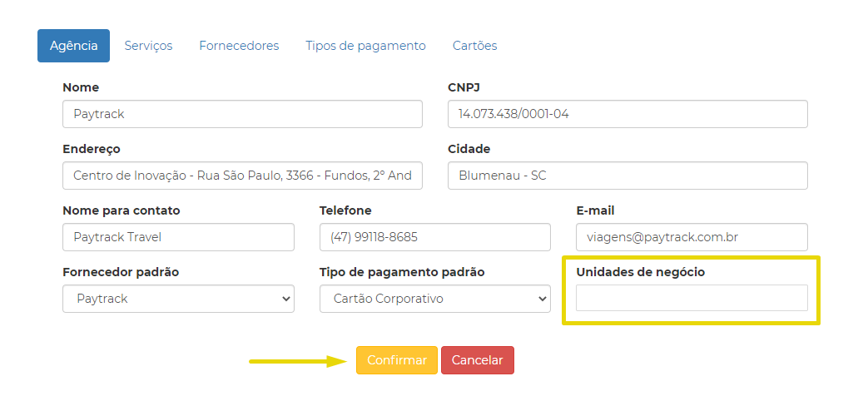Click the Fornecedor padrão label text
This screenshot has width=868, height=396.
click(x=121, y=272)
